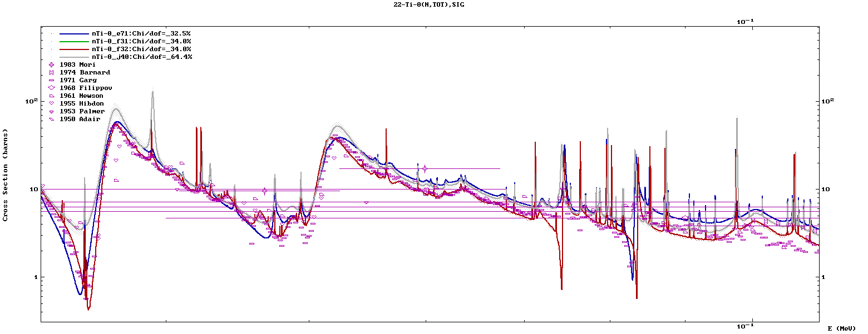868x334 pixels.
Task: Click the gray nTi-0_j40 legend line
Action: [75, 57]
